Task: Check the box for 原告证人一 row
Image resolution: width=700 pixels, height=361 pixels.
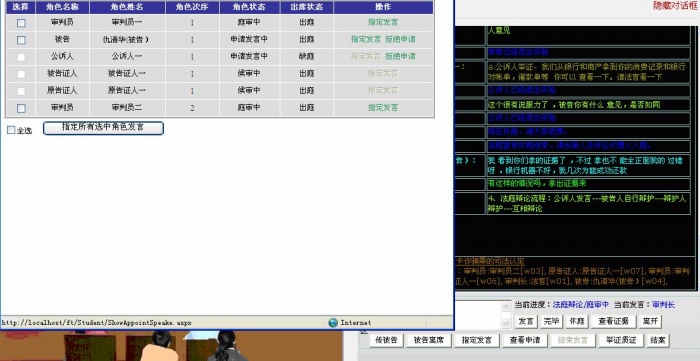Action: click(21, 91)
